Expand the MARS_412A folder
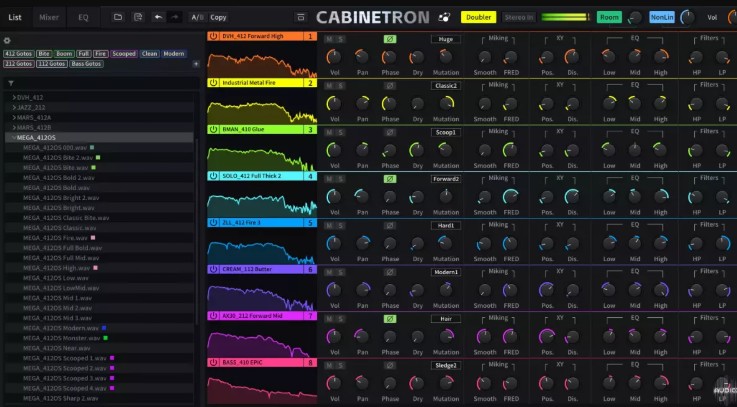This screenshot has height=407, width=737. pyautogui.click(x=14, y=117)
